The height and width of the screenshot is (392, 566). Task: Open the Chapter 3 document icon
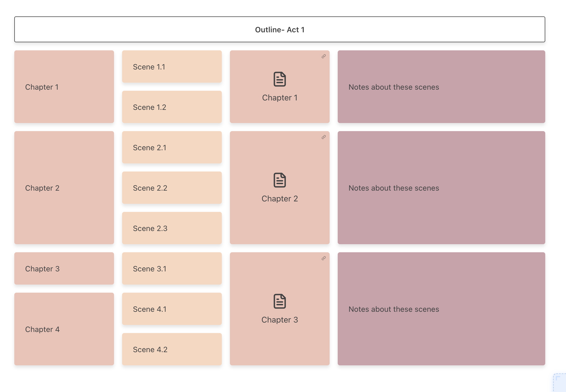pos(279,301)
